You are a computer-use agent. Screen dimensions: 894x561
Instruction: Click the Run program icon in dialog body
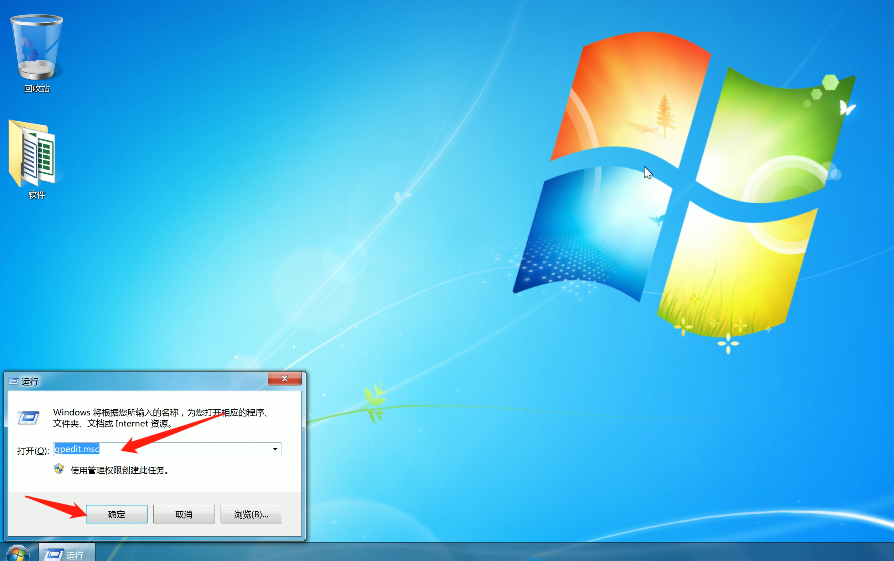[x=28, y=418]
